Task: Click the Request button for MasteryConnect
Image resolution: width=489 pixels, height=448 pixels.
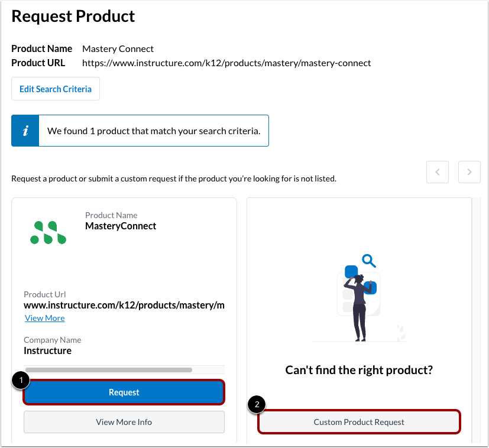Action: pos(124,392)
